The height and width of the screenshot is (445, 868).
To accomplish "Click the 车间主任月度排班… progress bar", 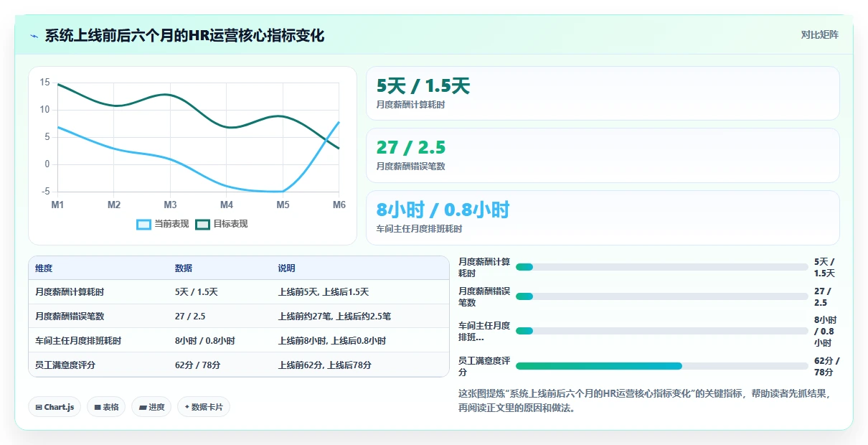I will pos(661,331).
